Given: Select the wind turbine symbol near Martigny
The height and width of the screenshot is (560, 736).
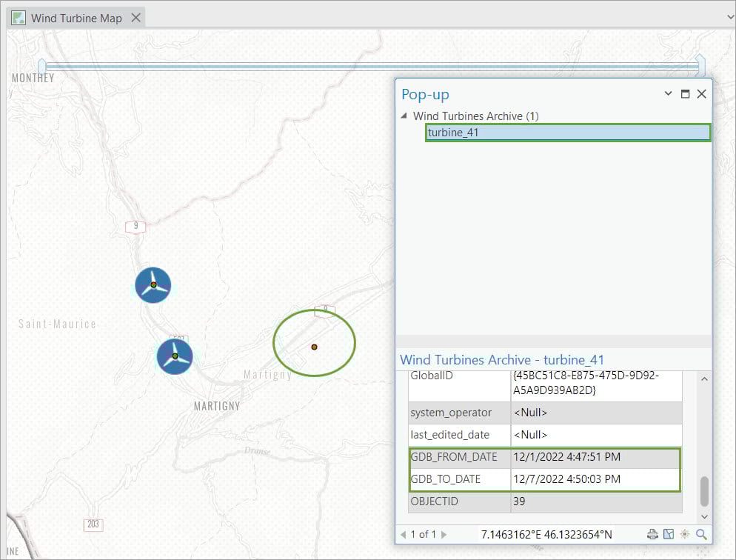Looking at the screenshot, I should pos(175,356).
